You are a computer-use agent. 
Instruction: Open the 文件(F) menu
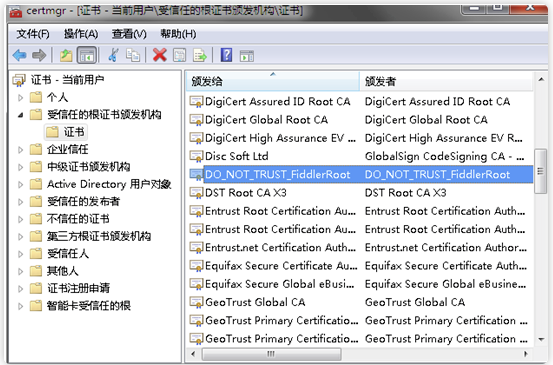click(x=33, y=34)
